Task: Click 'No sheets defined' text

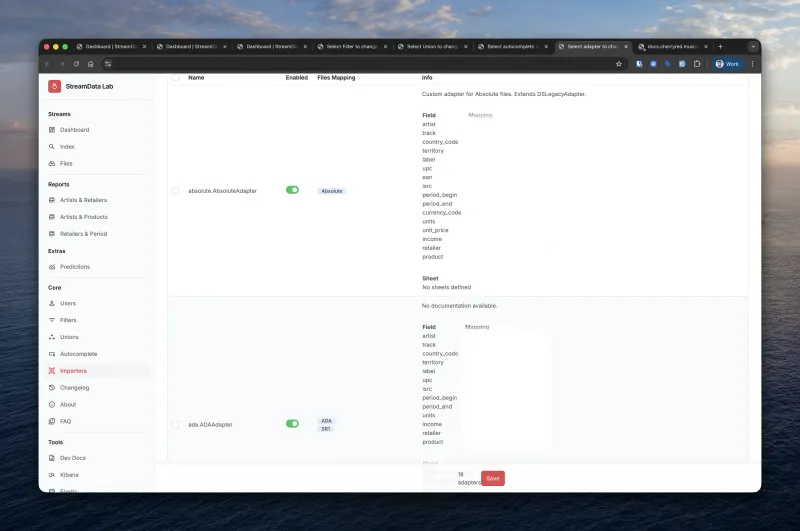Action: click(447, 287)
